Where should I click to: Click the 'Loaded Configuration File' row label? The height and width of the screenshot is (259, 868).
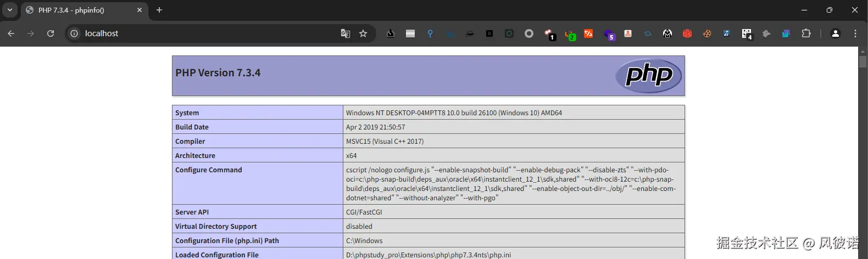click(x=217, y=255)
